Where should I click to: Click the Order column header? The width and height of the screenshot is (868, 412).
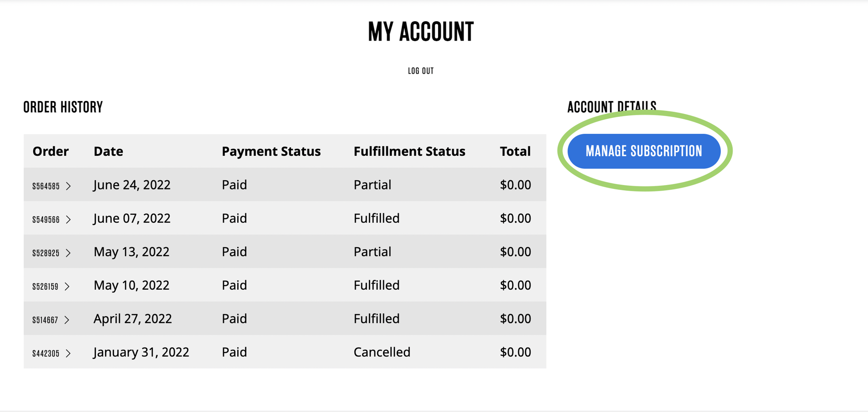[x=50, y=151]
